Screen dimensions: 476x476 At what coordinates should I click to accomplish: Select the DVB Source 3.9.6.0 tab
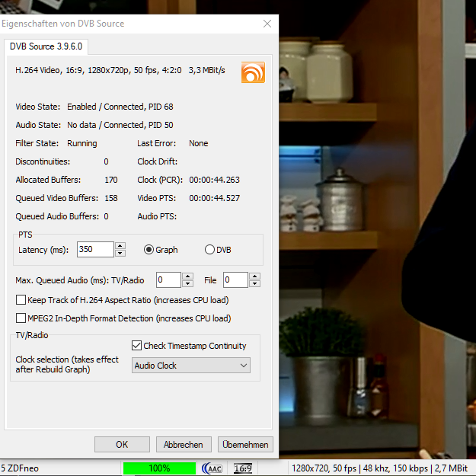click(46, 46)
